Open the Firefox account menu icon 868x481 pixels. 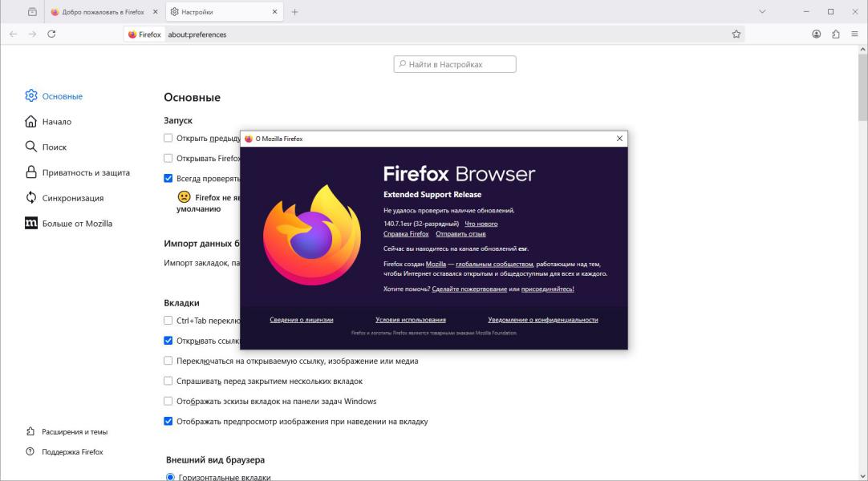pos(816,34)
